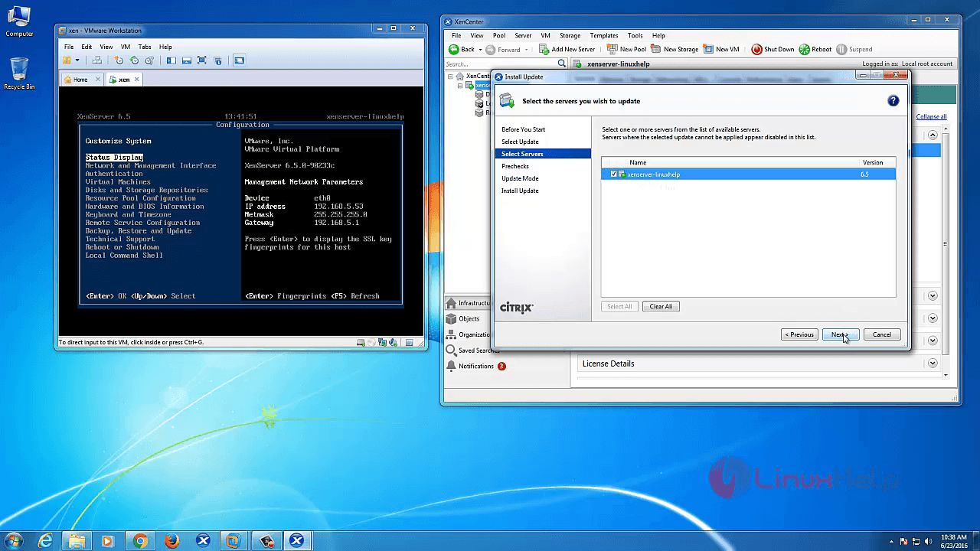The image size is (980, 551).
Task: Open Notifications in XenCenter navigation
Action: (477, 366)
